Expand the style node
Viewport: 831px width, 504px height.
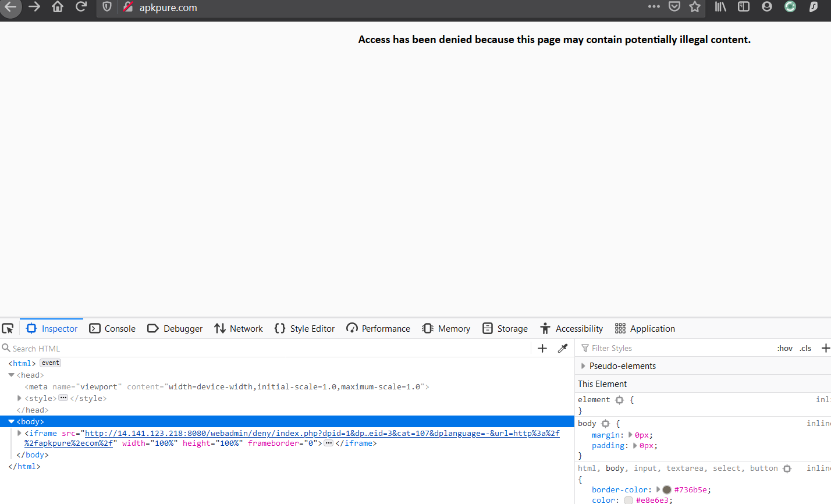coord(19,399)
